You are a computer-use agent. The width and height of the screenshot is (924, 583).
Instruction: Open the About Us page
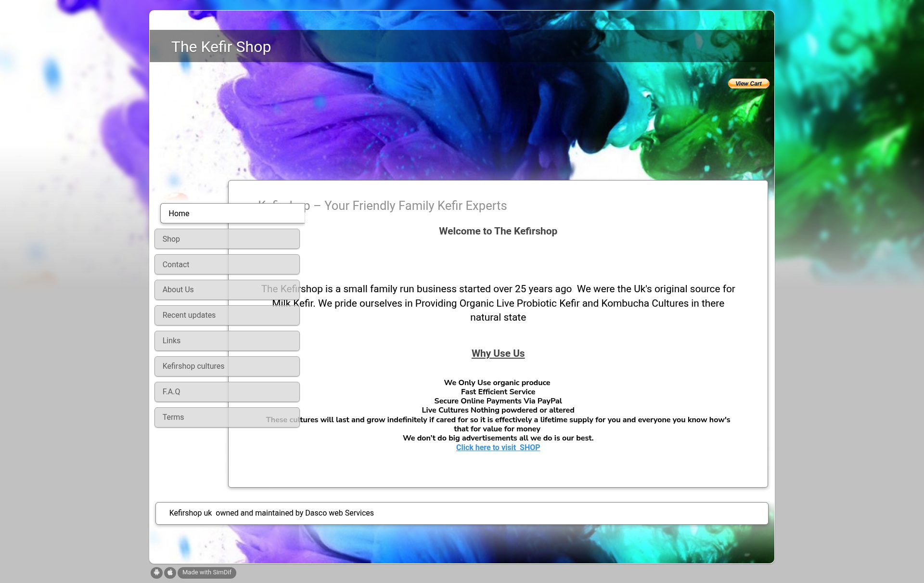tap(227, 289)
